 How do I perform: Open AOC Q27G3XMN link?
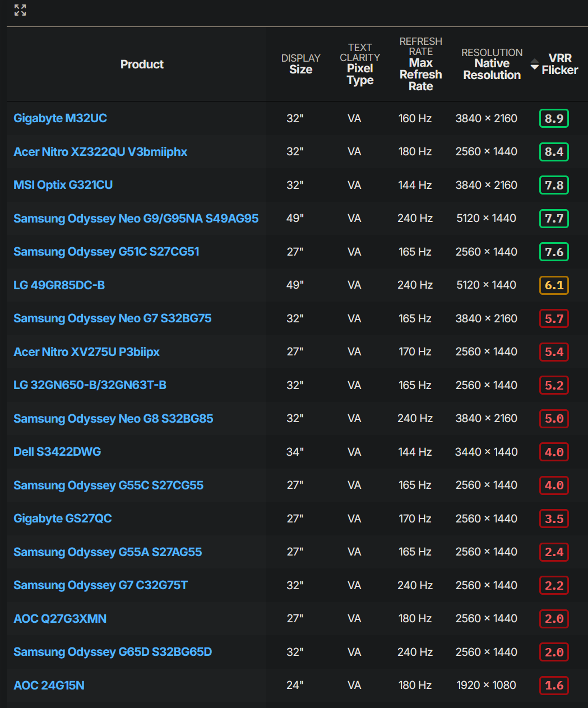pyautogui.click(x=60, y=619)
